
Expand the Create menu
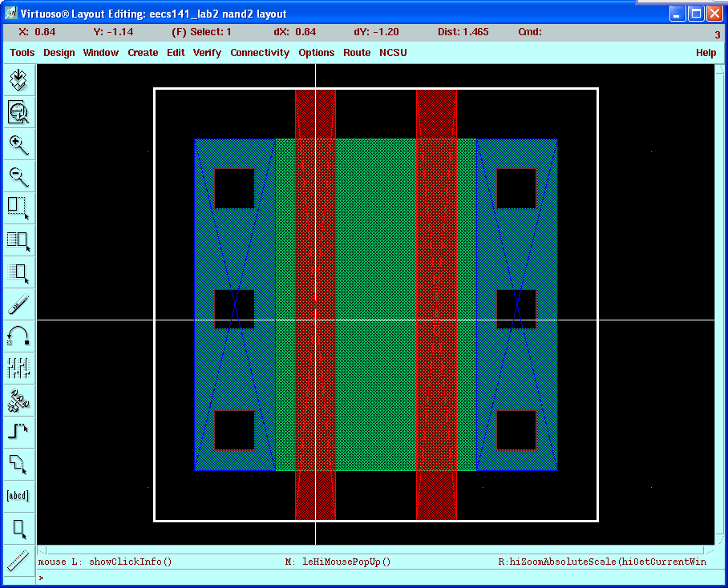(143, 53)
